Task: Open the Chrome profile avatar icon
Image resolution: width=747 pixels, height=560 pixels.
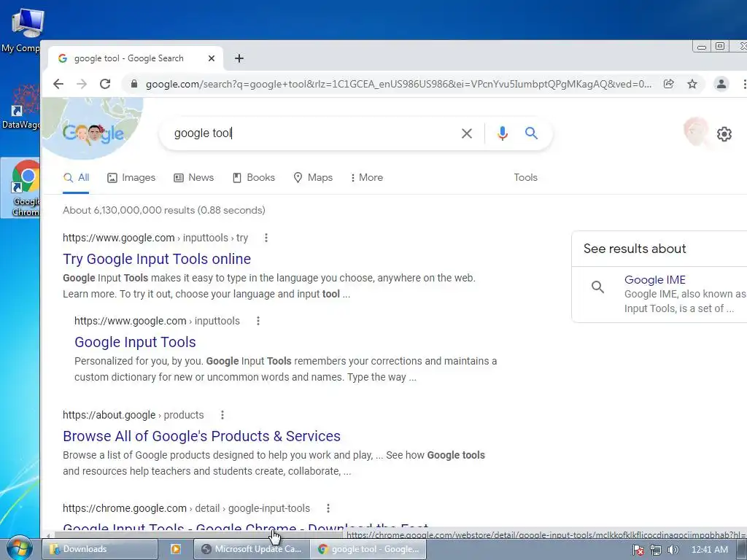Action: (x=721, y=85)
